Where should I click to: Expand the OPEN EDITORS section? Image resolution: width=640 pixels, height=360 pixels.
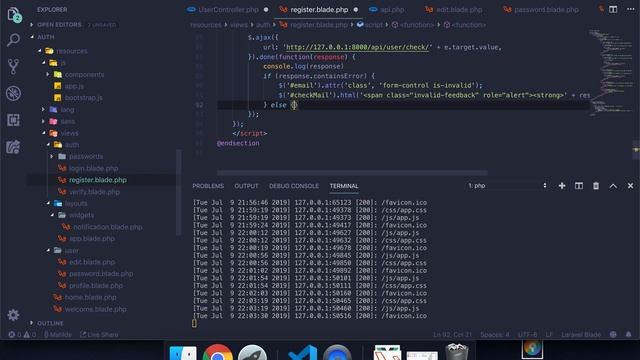pyautogui.click(x=59, y=25)
